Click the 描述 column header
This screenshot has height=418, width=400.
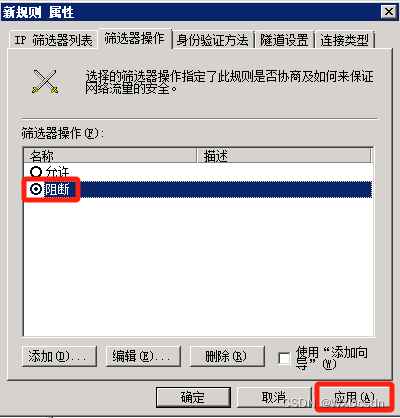tap(284, 156)
